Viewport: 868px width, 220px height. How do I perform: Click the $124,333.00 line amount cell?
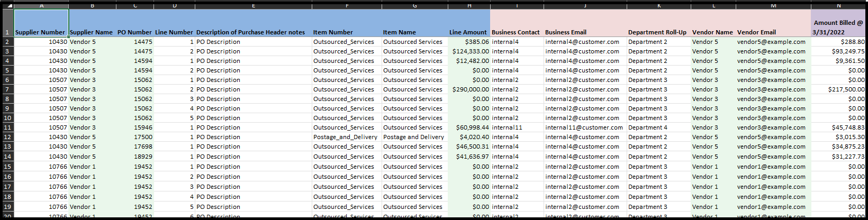(x=469, y=51)
